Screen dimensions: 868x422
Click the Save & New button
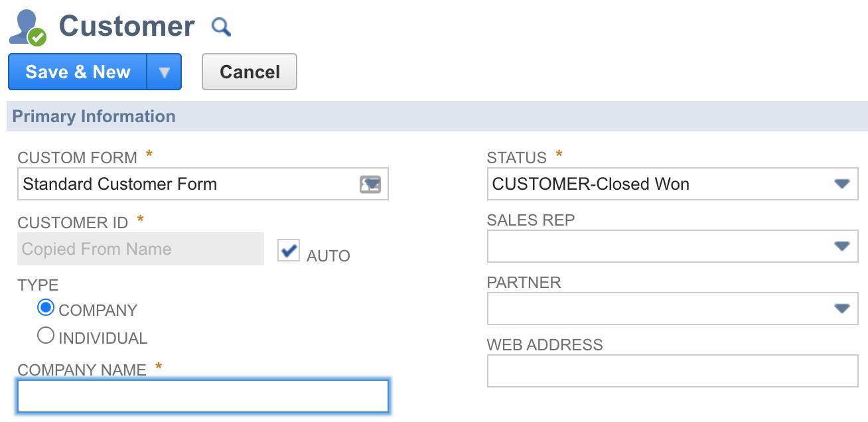78,72
